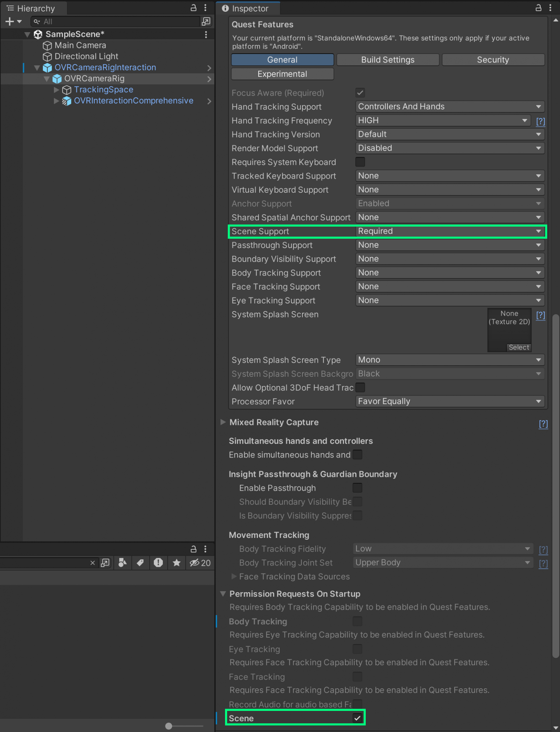The height and width of the screenshot is (732, 560).
Task: Open the Scene Support dropdown
Action: tap(450, 231)
